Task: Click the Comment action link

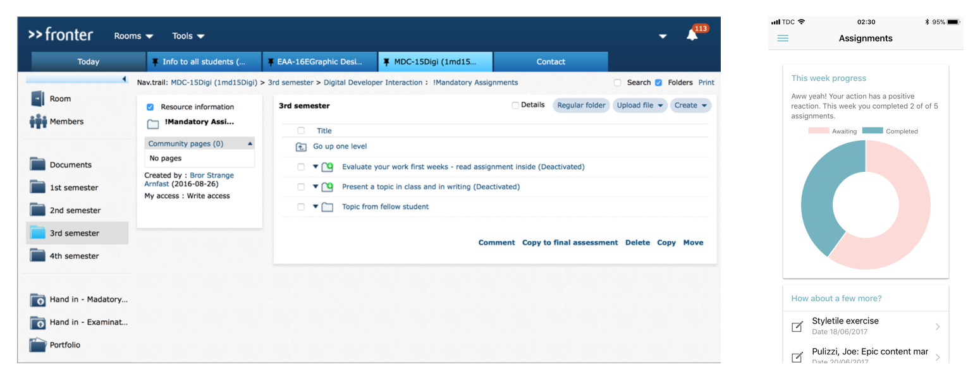Action: [x=497, y=243]
